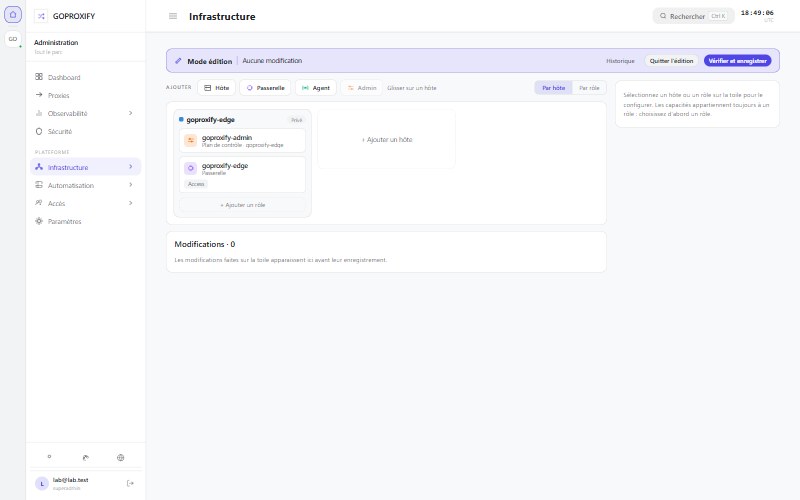The height and width of the screenshot is (500, 800).
Task: Click the Automatisation icon
Action: pyautogui.click(x=39, y=185)
